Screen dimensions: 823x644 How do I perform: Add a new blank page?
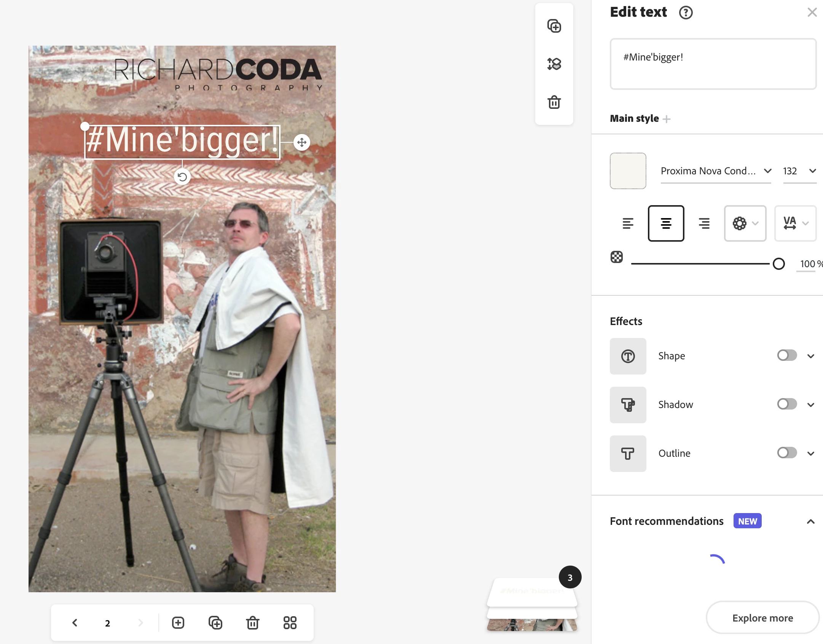178,623
